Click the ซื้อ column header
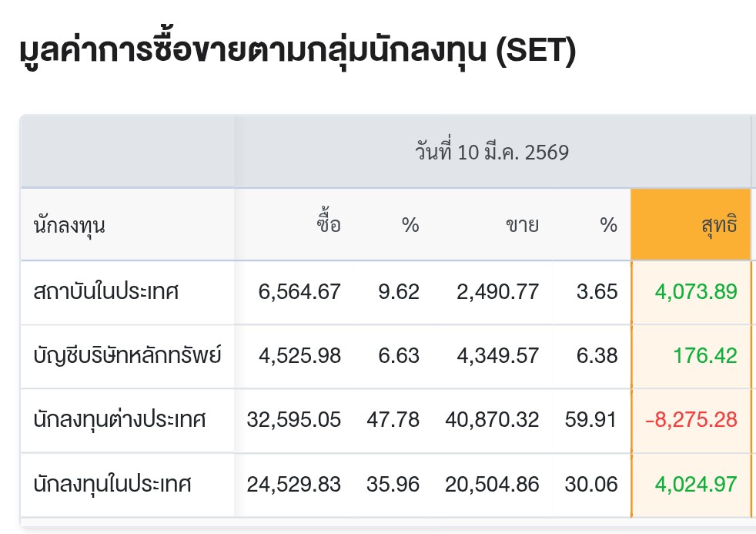Screen dimensions: 756x534 pos(329,226)
